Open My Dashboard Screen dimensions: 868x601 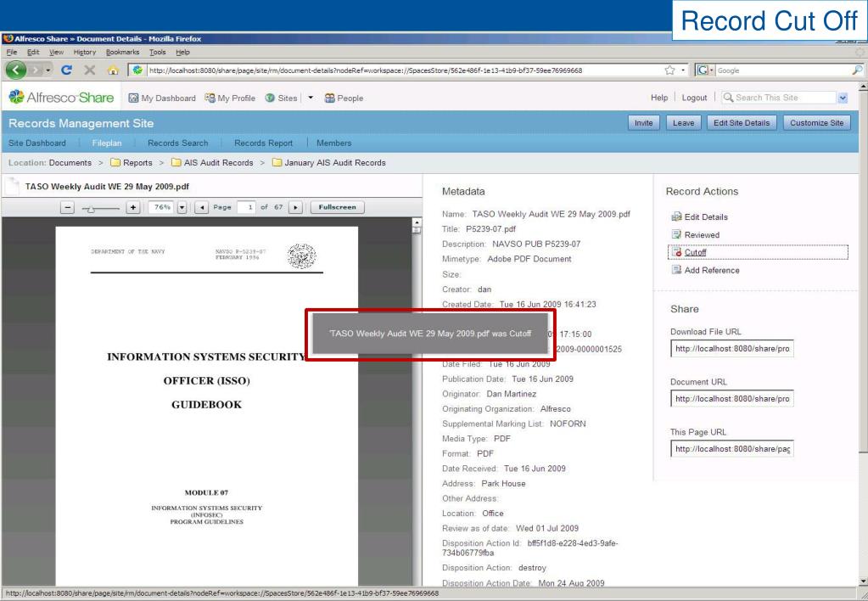tap(162, 98)
